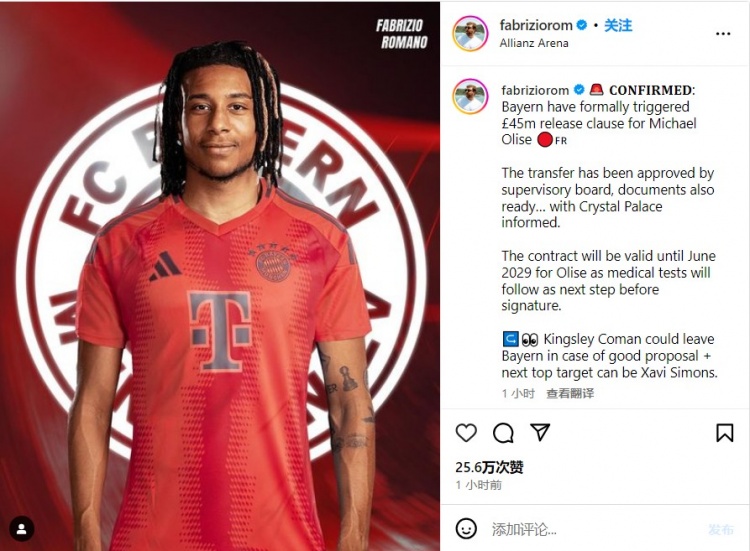Screen dimensions: 750x551
Task: Click the fabriziorom username in header
Action: [x=536, y=25]
